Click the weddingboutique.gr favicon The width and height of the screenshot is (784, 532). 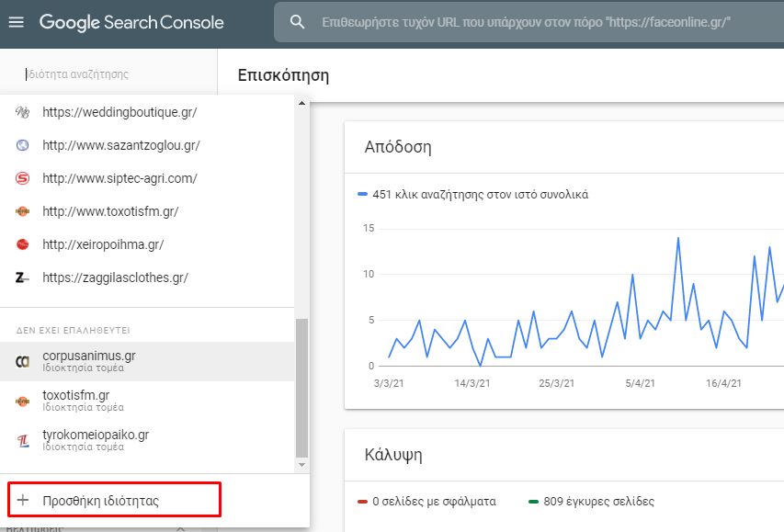pyautogui.click(x=22, y=112)
